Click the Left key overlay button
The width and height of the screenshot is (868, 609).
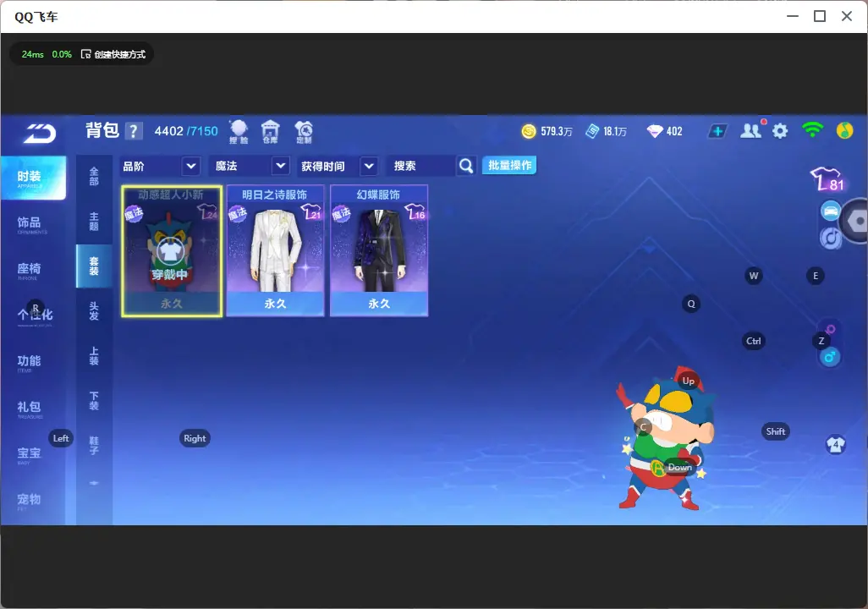click(x=61, y=438)
